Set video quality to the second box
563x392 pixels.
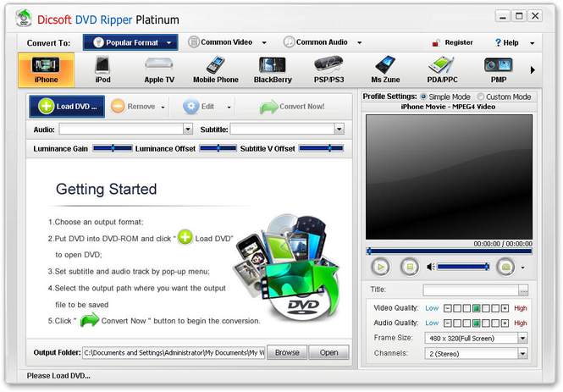(457, 308)
